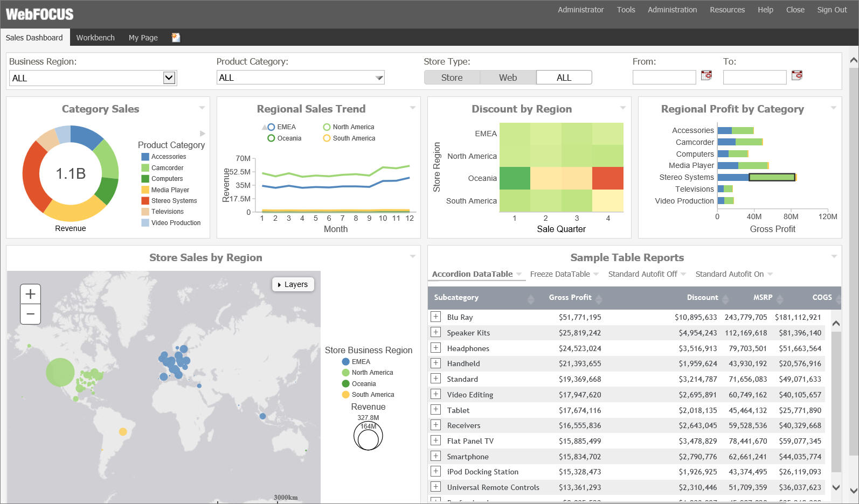
Task: Open the Freeze DataTable tab
Action: [560, 274]
